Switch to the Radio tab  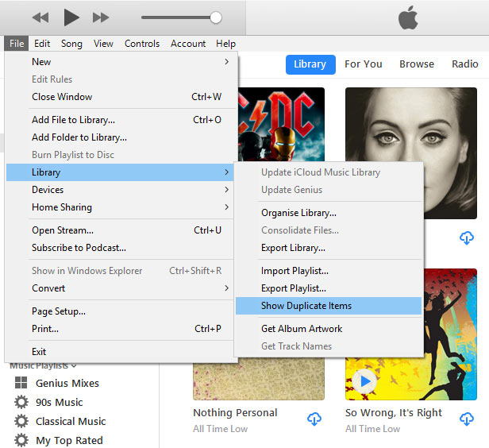point(464,64)
